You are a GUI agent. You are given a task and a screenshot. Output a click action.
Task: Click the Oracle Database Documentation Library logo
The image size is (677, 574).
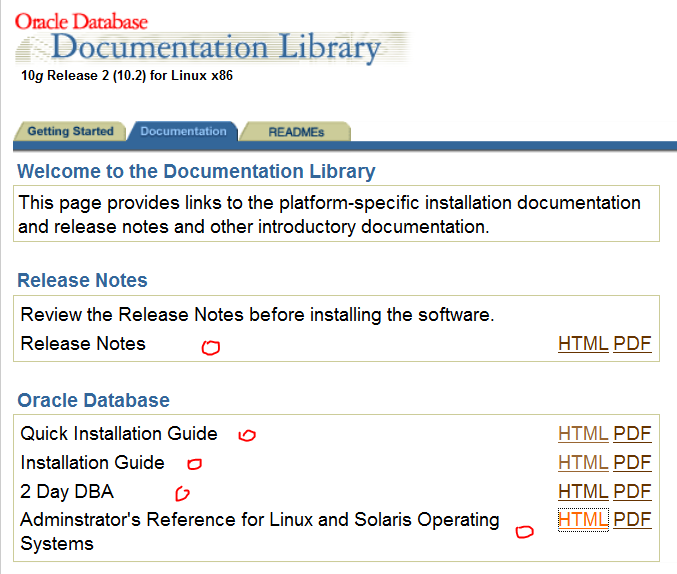coord(212,39)
